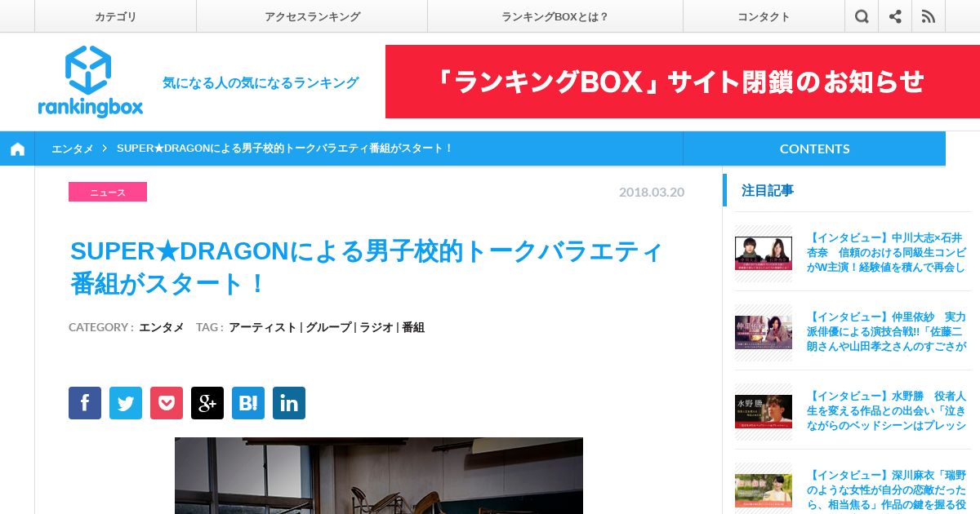
Task: Share article on Twitter
Action: [x=126, y=403]
